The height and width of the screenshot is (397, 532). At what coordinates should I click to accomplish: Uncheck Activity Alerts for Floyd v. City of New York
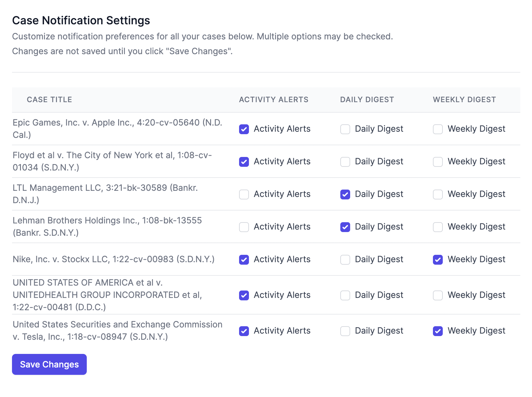[x=244, y=162]
